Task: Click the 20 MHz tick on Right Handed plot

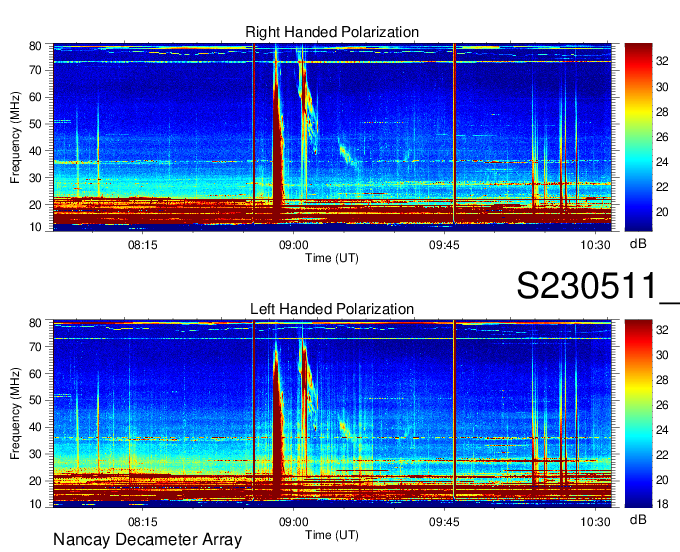Action: pyautogui.click(x=35, y=205)
